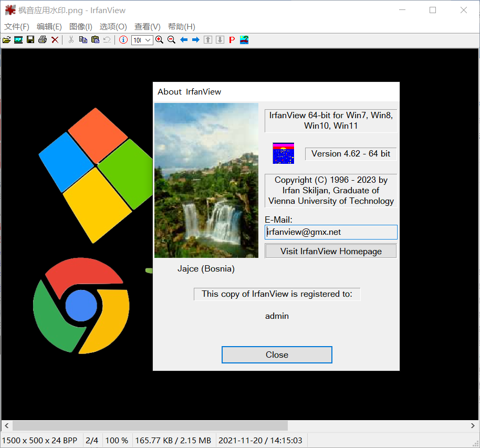The width and height of the screenshot is (480, 448).
Task: Click the IrfanView 64-bit for Win7 text
Action: click(331, 120)
